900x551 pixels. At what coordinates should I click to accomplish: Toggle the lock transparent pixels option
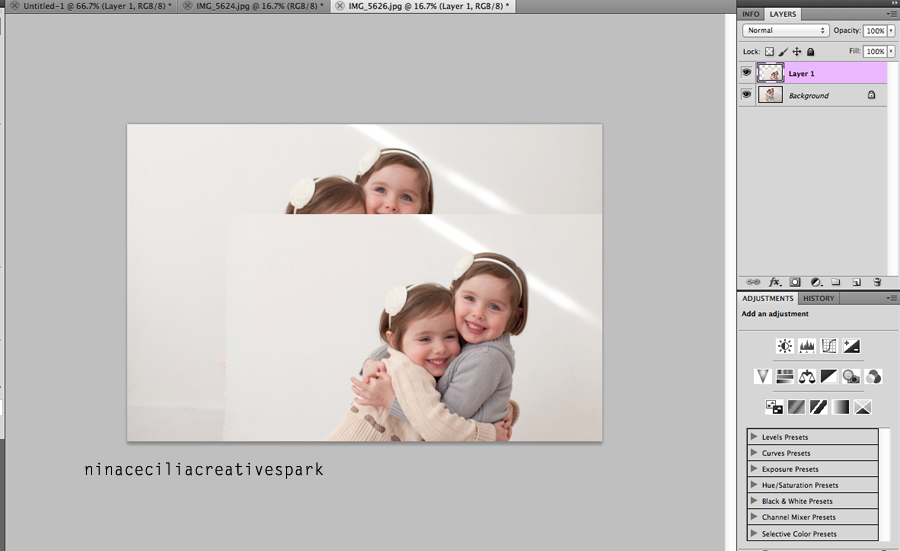pyautogui.click(x=769, y=52)
